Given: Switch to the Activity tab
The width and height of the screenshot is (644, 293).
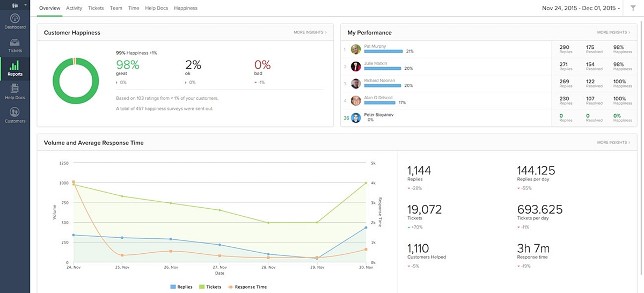Looking at the screenshot, I should tap(74, 8).
